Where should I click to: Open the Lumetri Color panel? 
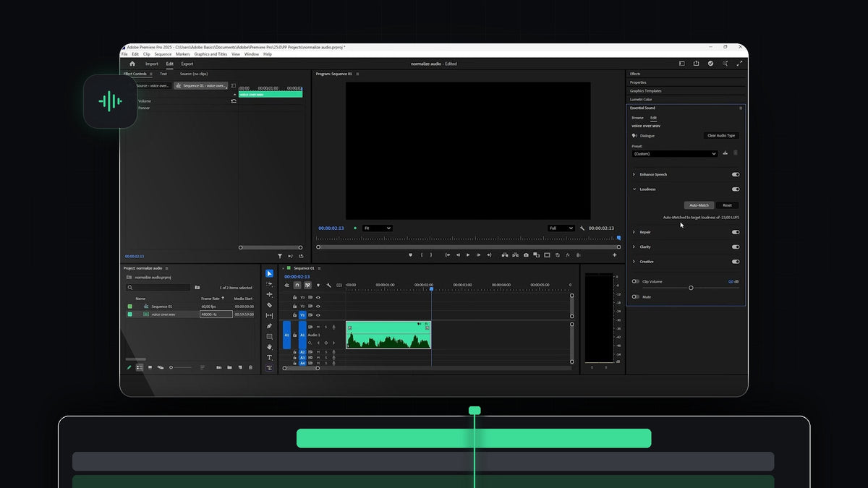pyautogui.click(x=641, y=99)
